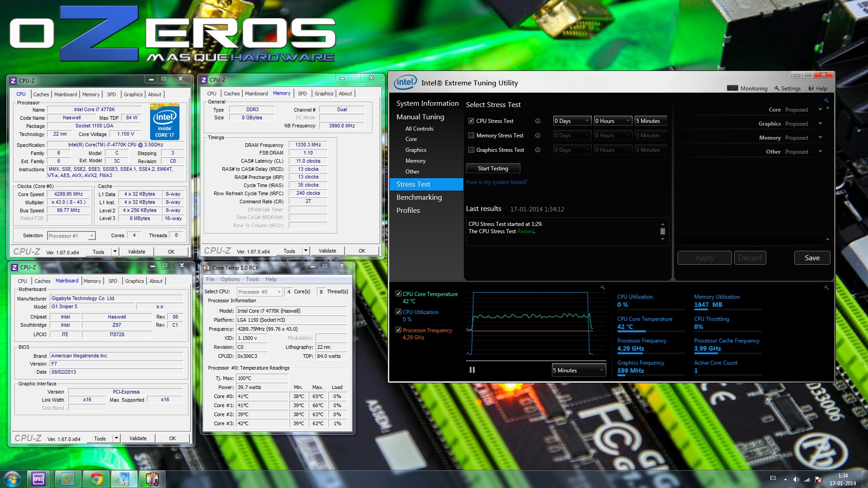Click Core Temp Model field Intel Core i7 4770K
Screen dimensions: 868x488
tap(291, 311)
